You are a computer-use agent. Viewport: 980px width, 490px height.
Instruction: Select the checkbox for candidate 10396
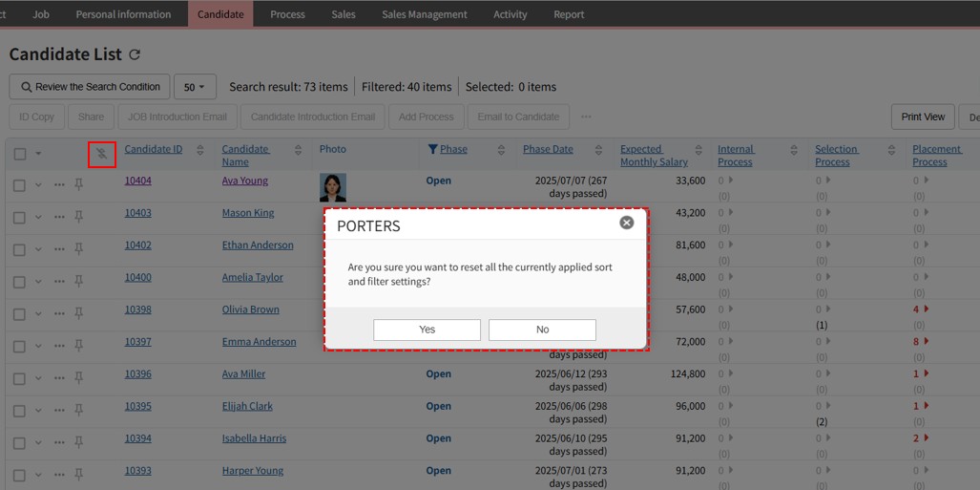pyautogui.click(x=20, y=379)
